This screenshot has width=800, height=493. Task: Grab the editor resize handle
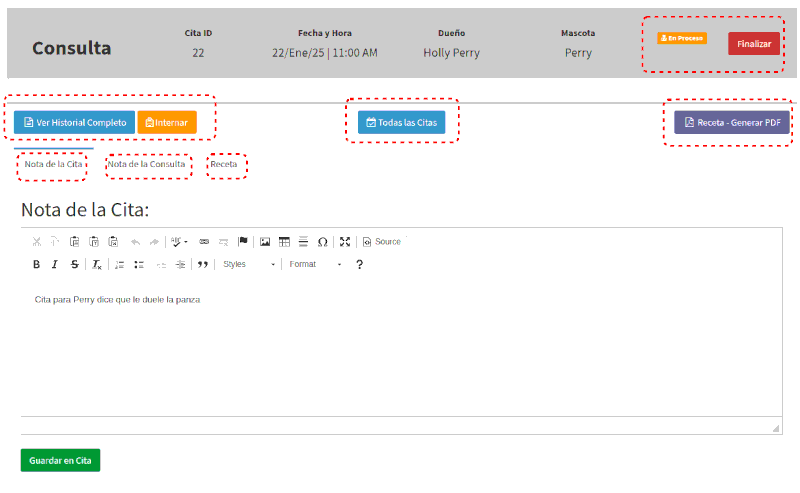coord(775,428)
